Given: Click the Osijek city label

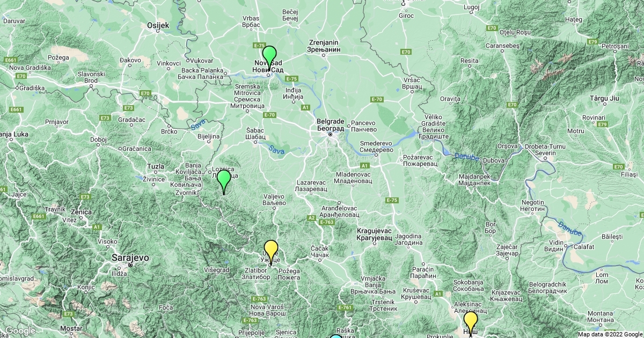Looking at the screenshot, I should [158, 25].
